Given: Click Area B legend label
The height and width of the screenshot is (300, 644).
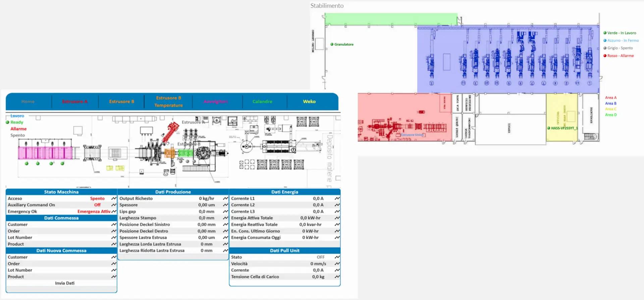Looking at the screenshot, I should (x=611, y=103).
